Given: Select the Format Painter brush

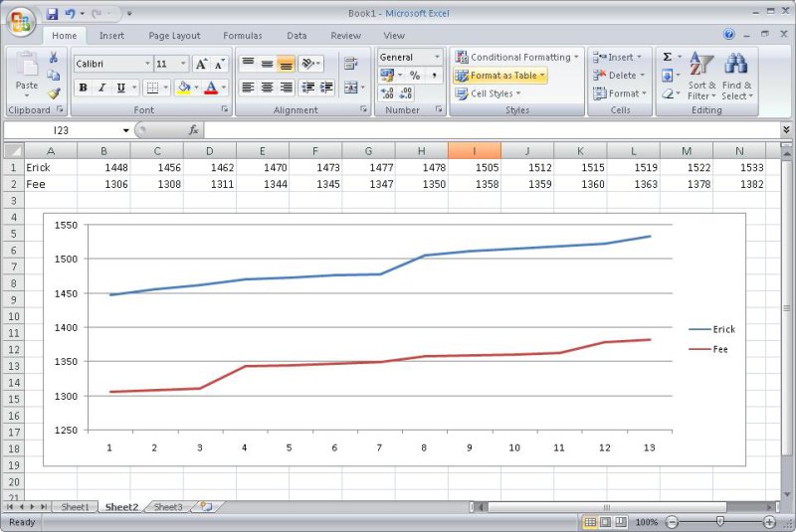Looking at the screenshot, I should pyautogui.click(x=54, y=93).
